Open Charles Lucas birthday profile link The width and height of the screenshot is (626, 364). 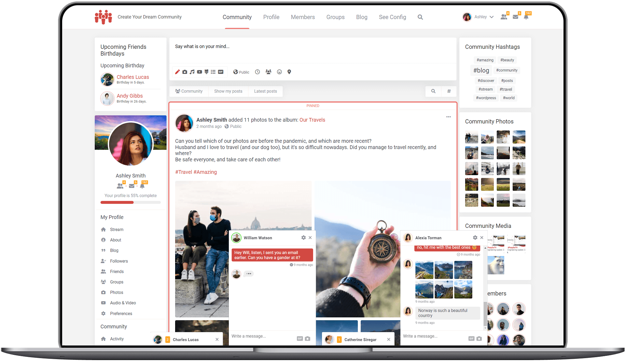click(x=133, y=77)
